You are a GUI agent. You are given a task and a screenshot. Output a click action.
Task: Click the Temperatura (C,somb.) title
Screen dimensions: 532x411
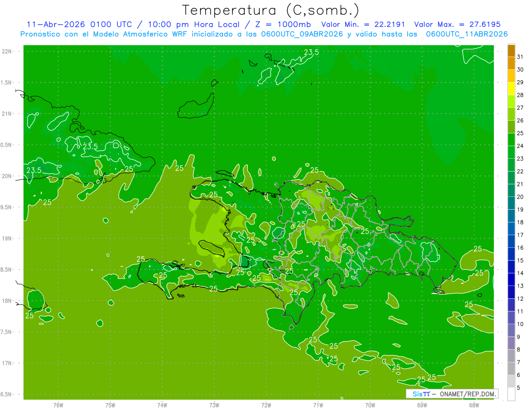coord(271,10)
